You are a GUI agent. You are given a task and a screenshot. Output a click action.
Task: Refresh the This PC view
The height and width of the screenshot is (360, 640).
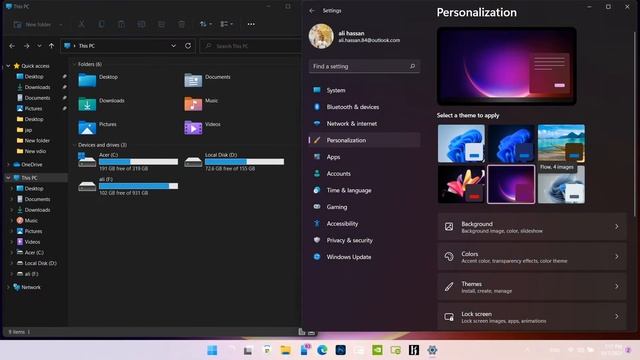(x=188, y=46)
